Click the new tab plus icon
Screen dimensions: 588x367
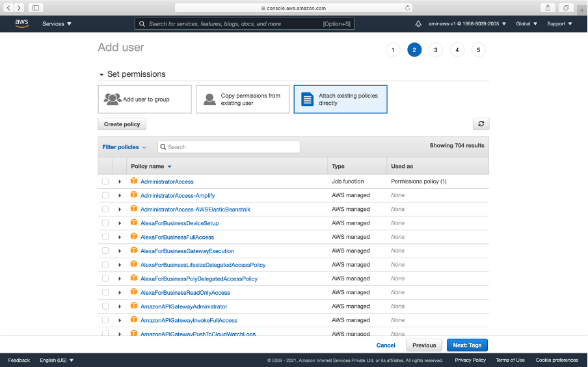point(582,10)
